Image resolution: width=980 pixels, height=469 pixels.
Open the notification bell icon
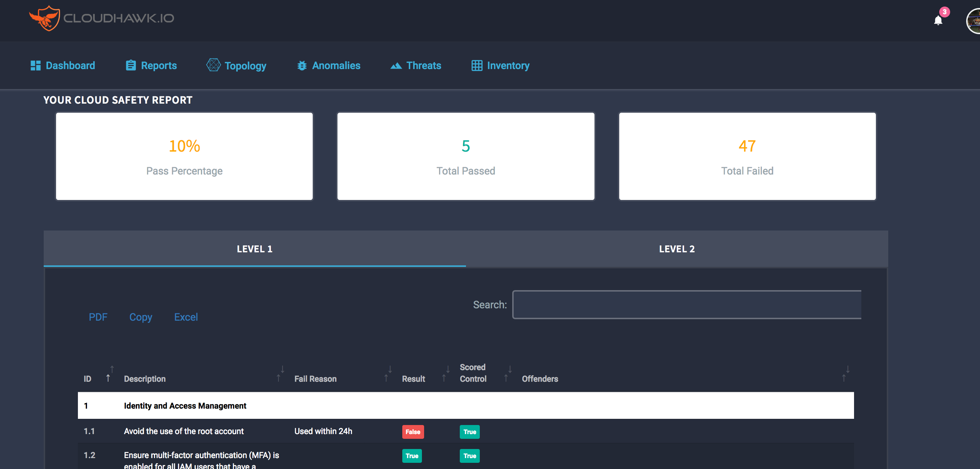(938, 20)
